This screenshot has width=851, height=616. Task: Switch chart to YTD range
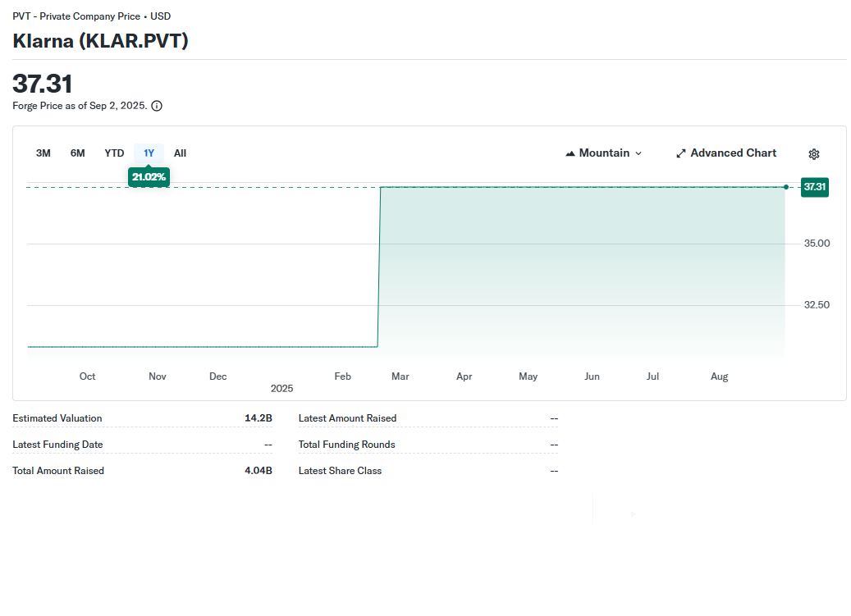[115, 153]
